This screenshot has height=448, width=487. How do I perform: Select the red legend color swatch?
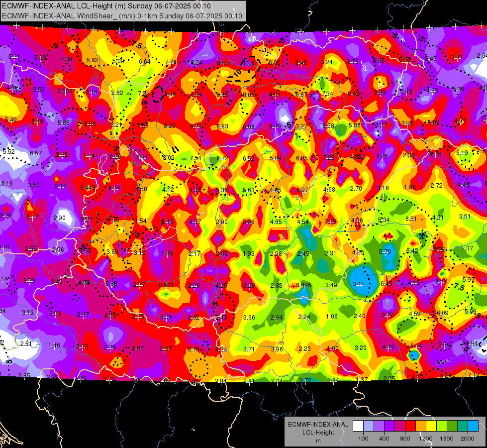(x=410, y=426)
